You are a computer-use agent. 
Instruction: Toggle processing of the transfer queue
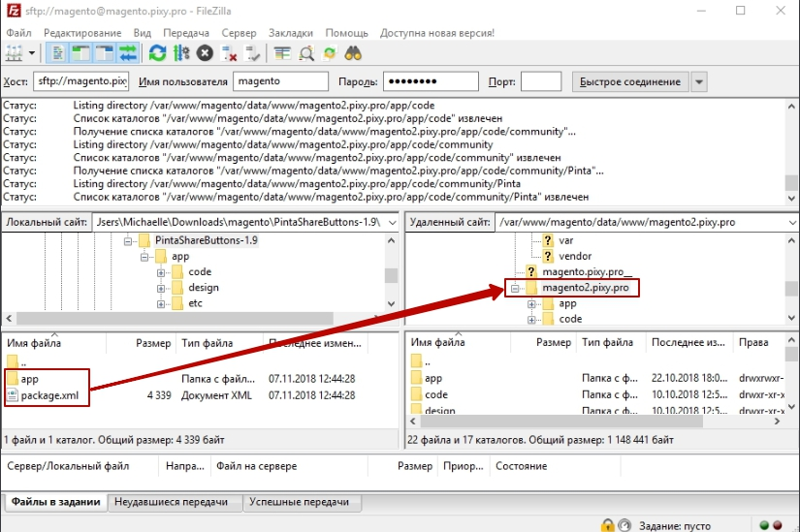(x=181, y=53)
